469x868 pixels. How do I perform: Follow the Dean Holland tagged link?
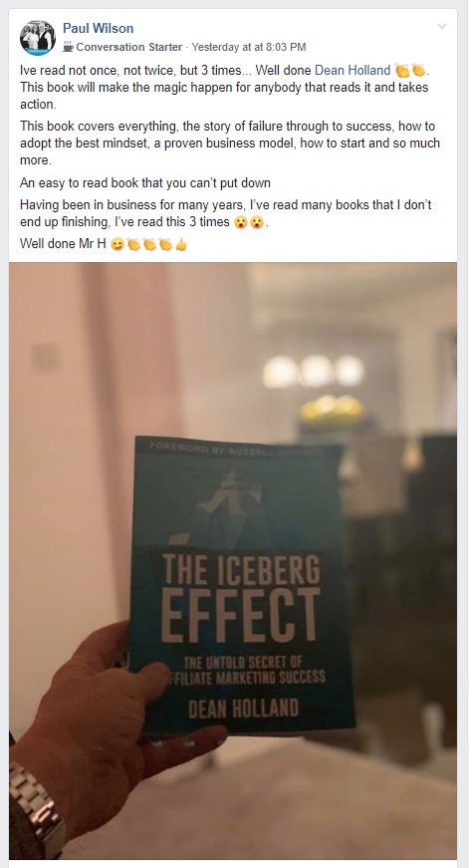(x=352, y=71)
